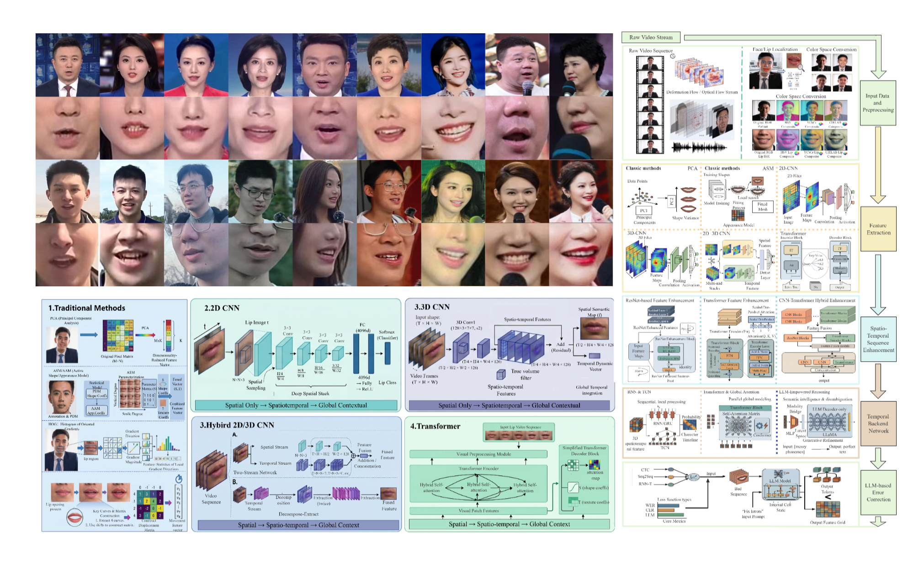Click the Face/Lip Localization label
Image resolution: width=924 pixels, height=564 pixels.
point(775,49)
